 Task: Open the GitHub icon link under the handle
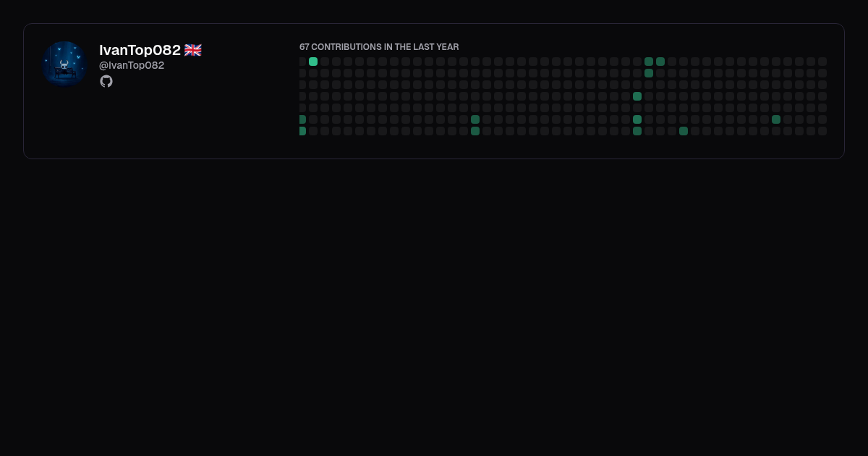(x=106, y=81)
